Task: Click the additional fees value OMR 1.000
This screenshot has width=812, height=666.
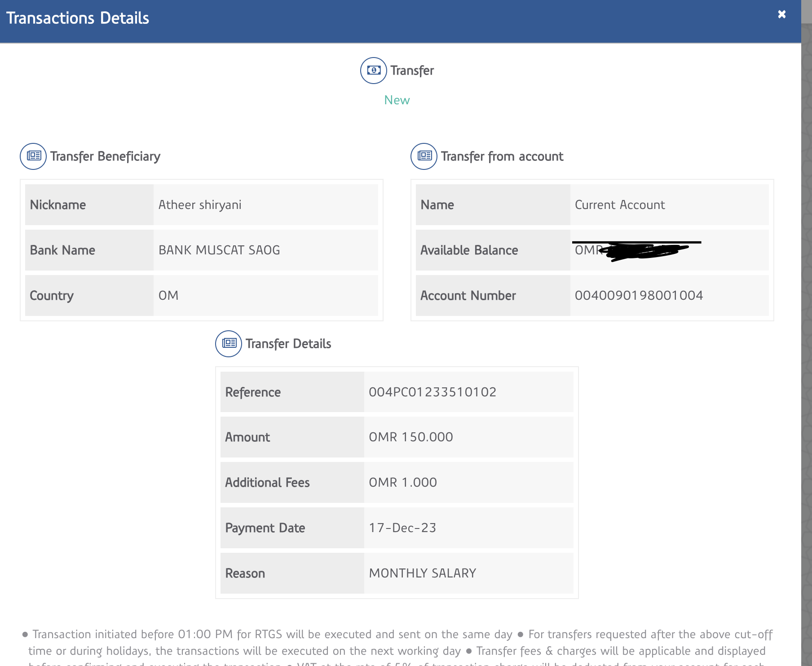Action: tap(402, 483)
